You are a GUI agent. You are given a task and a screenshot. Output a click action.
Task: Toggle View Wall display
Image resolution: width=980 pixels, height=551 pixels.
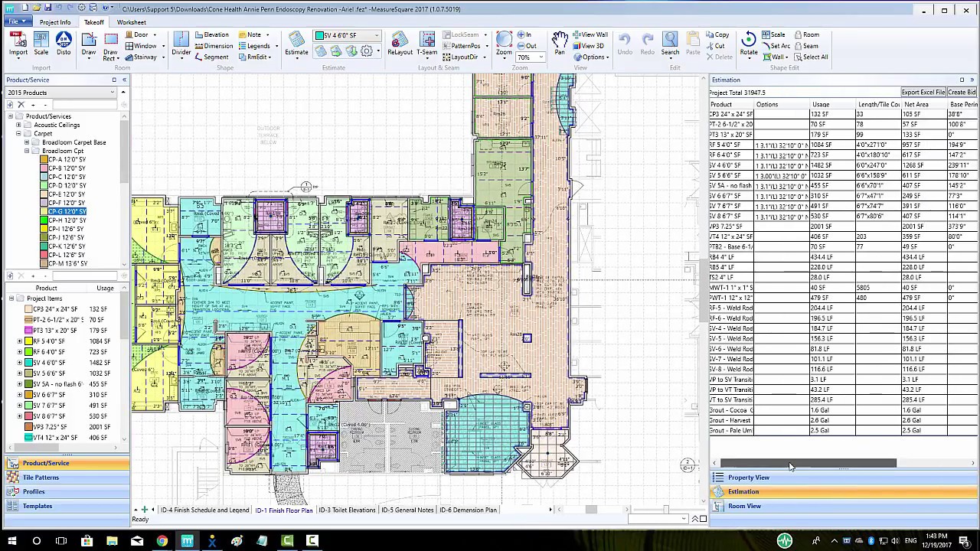(590, 34)
